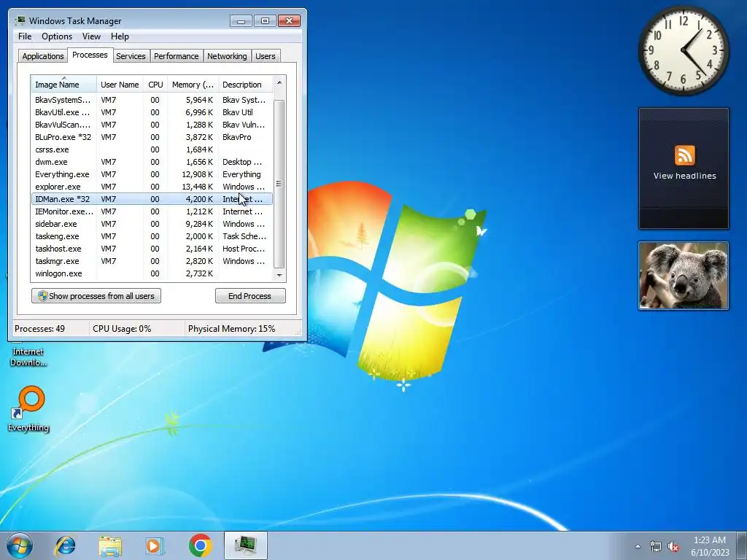Open the File menu
Image resolution: width=747 pixels, height=560 pixels.
pyautogui.click(x=25, y=36)
